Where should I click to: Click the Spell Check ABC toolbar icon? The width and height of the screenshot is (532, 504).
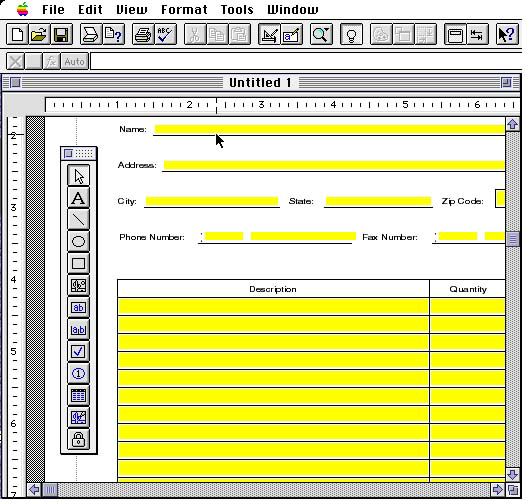click(166, 34)
